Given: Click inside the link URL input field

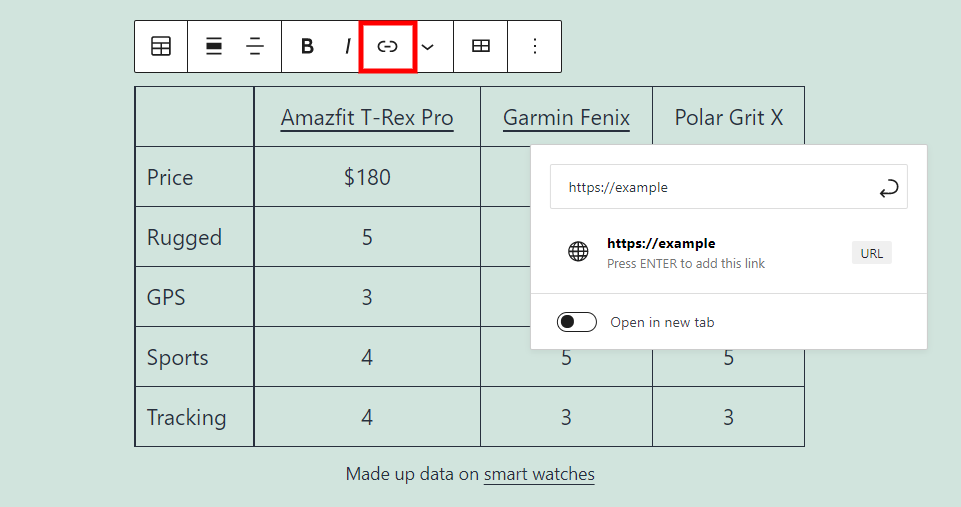Looking at the screenshot, I should click(x=710, y=187).
